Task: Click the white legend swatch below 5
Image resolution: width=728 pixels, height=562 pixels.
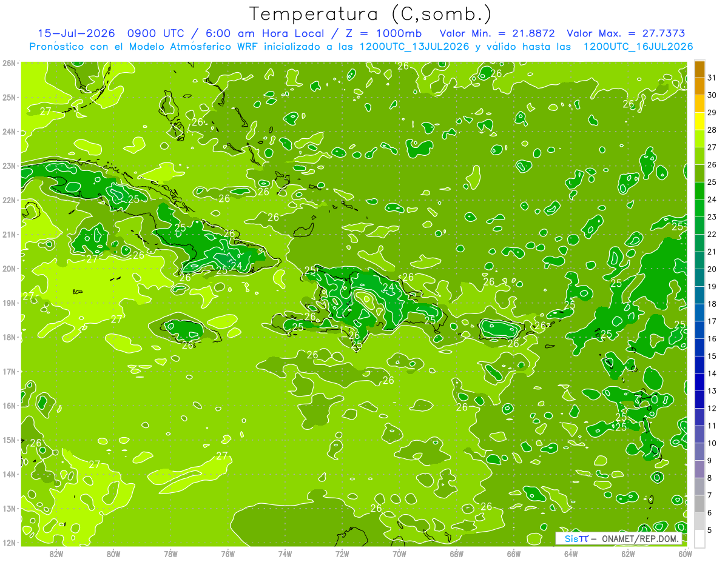Action: pos(699,539)
